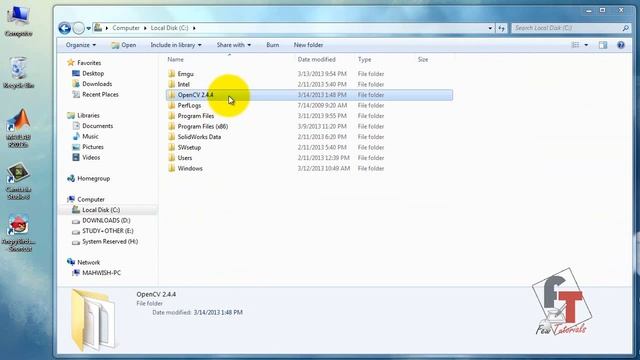Sort by the Name column header
Screen dimensions: 640x360
(x=176, y=60)
